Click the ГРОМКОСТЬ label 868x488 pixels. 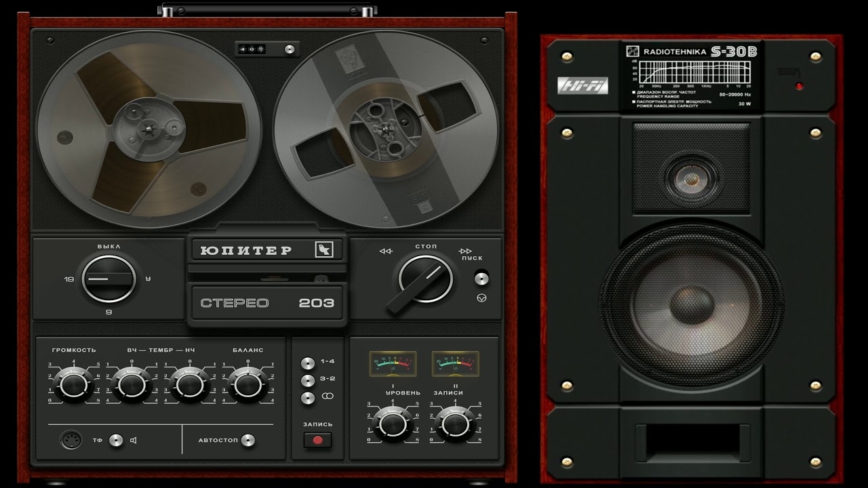point(74,350)
